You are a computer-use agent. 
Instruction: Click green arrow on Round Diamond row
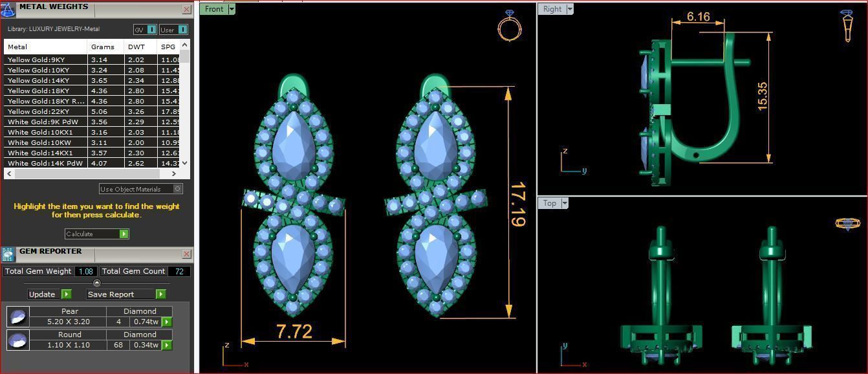[x=167, y=345]
